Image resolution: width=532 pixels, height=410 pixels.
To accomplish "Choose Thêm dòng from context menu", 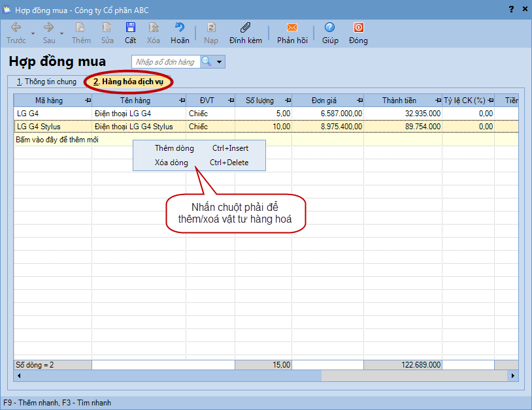I will (174, 148).
